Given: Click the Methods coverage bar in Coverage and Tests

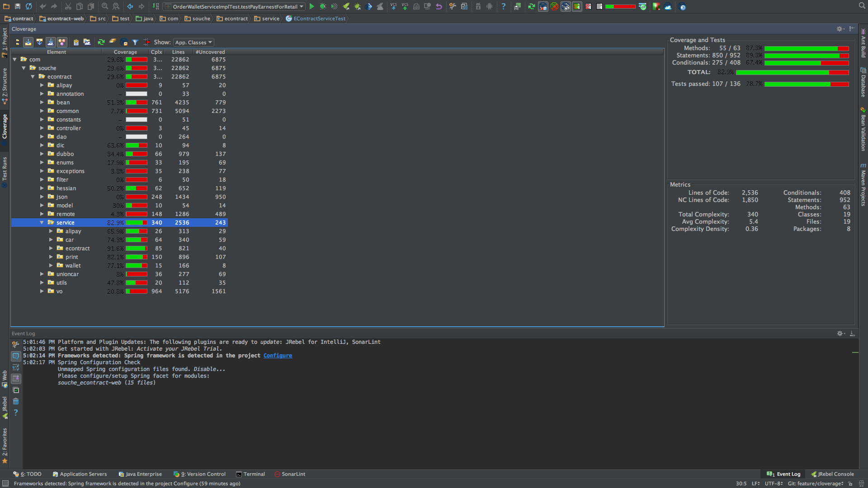Looking at the screenshot, I should click(x=807, y=48).
